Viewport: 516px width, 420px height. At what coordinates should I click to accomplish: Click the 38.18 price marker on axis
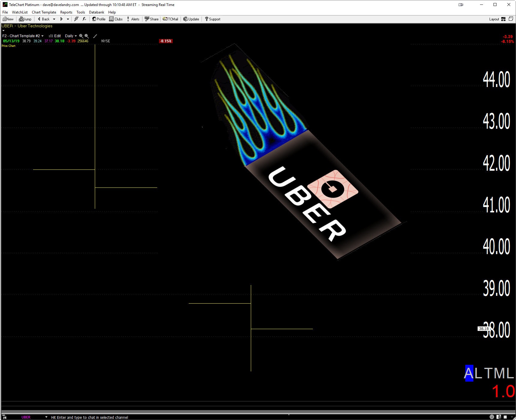pyautogui.click(x=484, y=329)
